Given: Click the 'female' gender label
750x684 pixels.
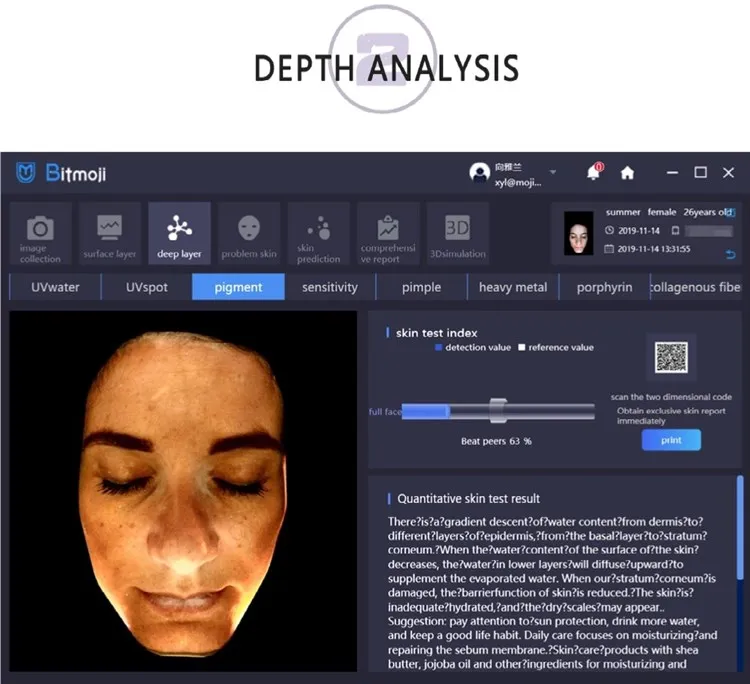Looking at the screenshot, I should click(x=662, y=212).
